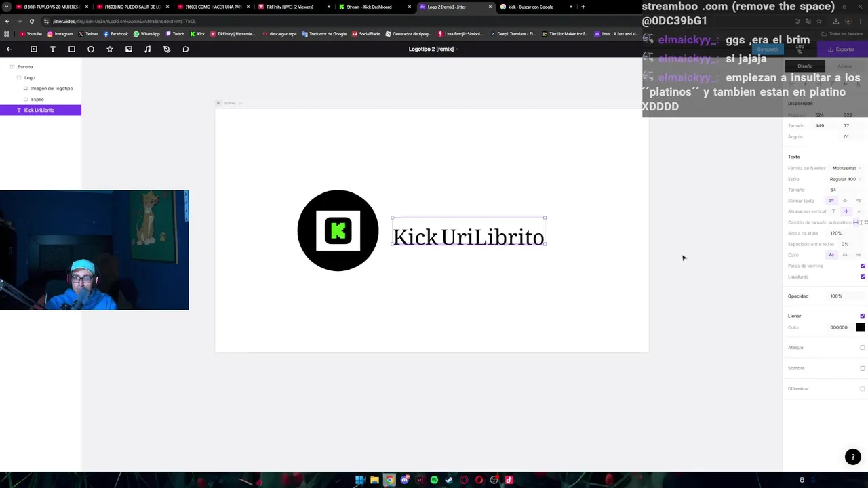
Task: Select the Logo layer
Action: tap(41, 77)
